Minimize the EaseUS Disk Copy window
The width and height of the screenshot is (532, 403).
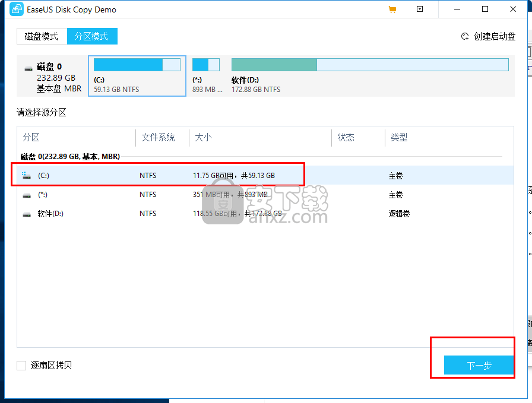(457, 9)
